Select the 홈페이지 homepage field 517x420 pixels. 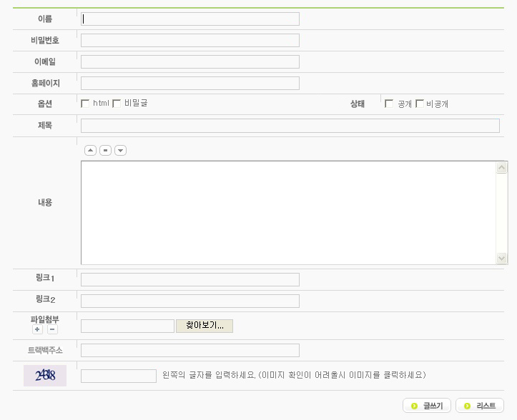click(x=190, y=84)
